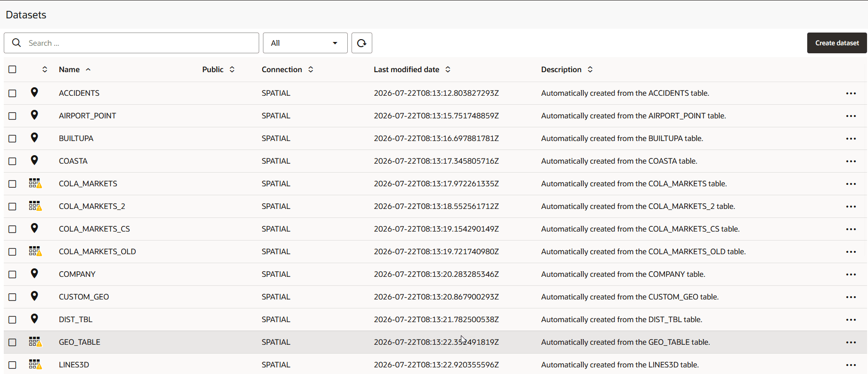Screen dimensions: 868x374
Task: Sort by the dataset type icon column
Action: 44,69
